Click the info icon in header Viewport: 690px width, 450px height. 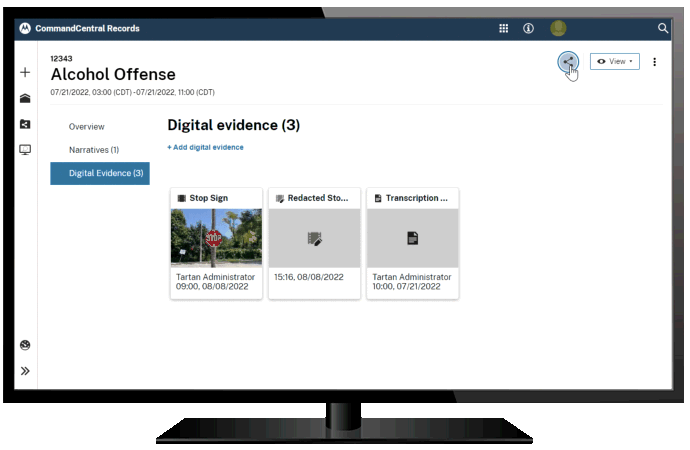(x=529, y=28)
